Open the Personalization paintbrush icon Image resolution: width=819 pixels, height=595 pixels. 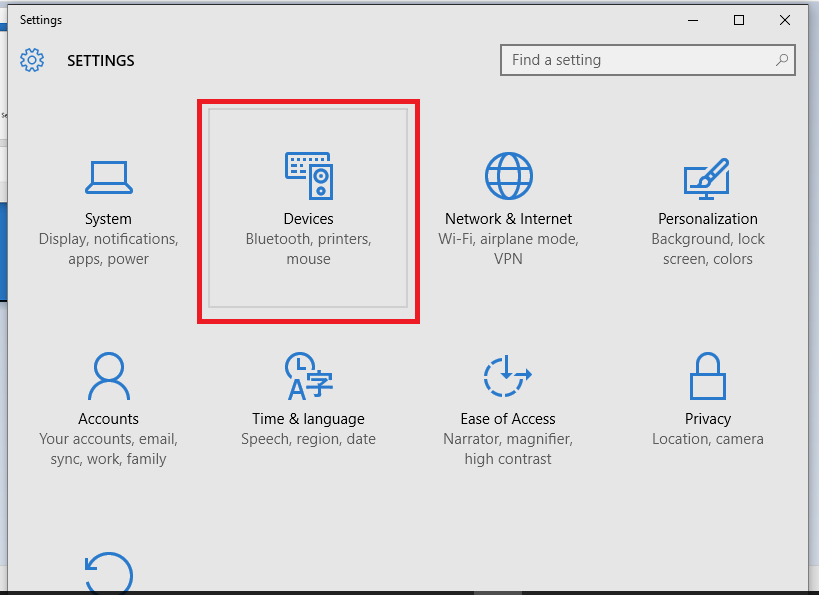tap(707, 178)
